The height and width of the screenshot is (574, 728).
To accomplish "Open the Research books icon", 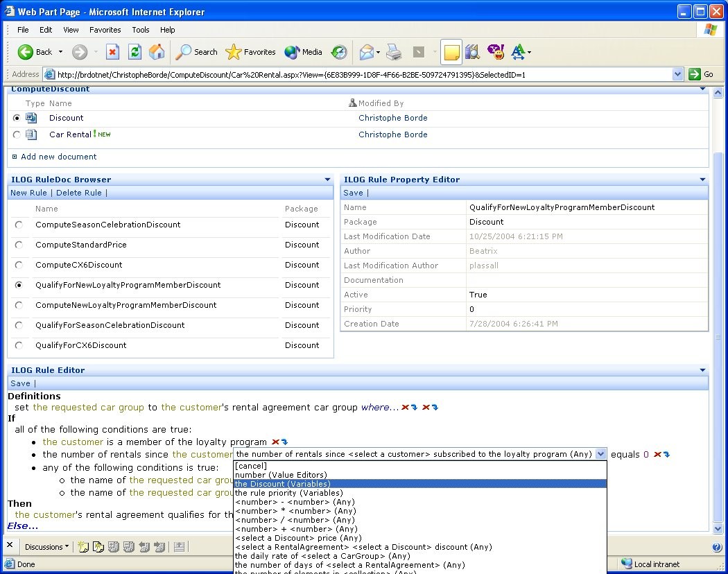I will (x=472, y=52).
